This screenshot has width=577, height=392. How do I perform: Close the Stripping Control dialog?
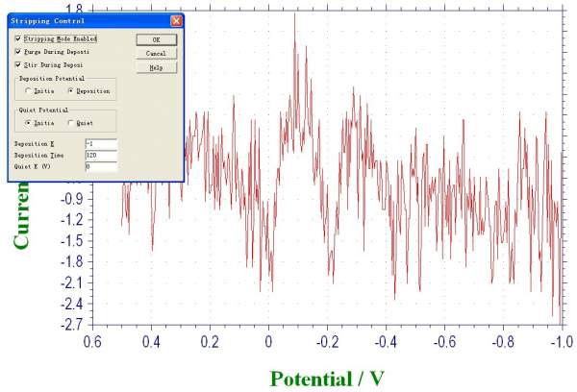176,21
